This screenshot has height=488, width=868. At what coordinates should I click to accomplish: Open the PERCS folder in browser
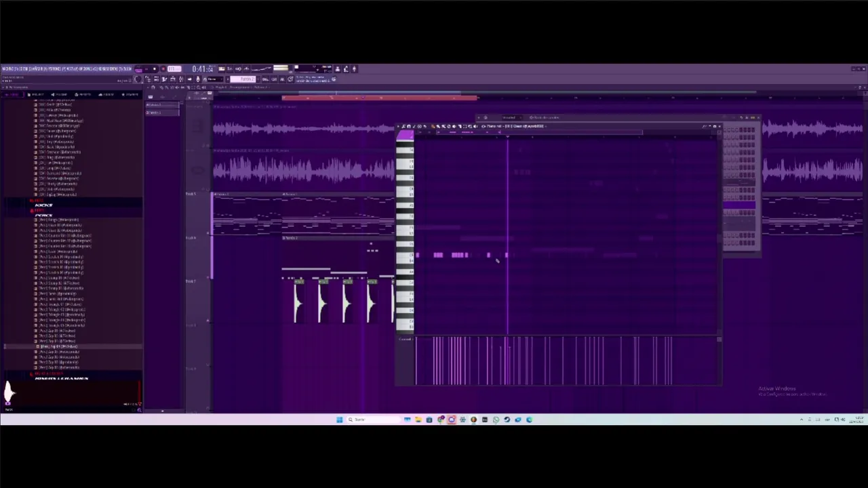pyautogui.click(x=43, y=215)
